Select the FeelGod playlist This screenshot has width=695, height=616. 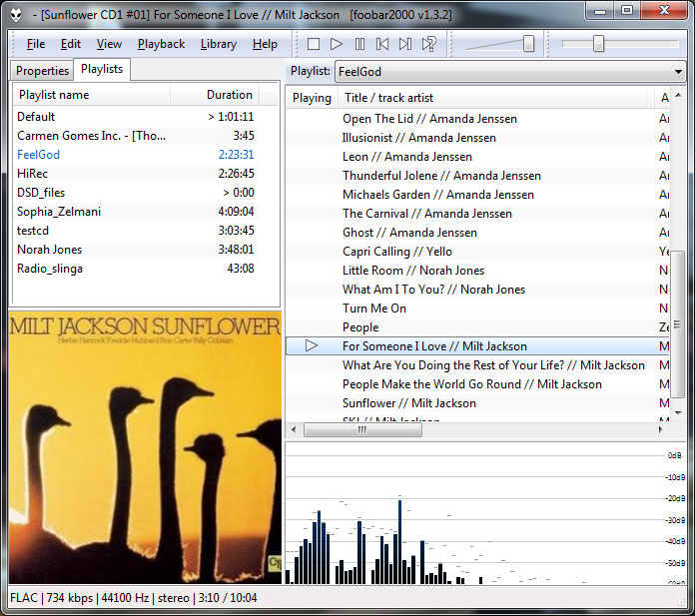pyautogui.click(x=136, y=155)
